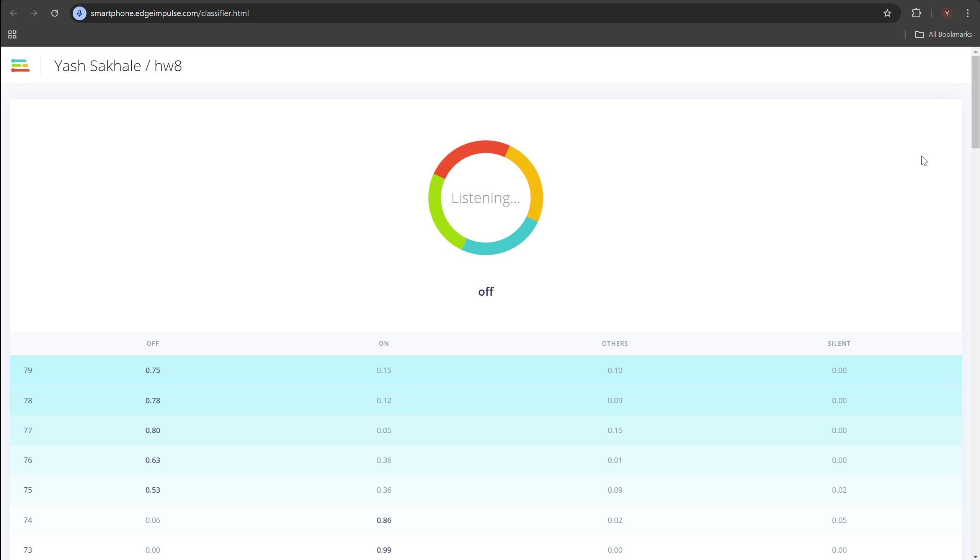Viewport: 980px width, 560px height.
Task: Click the microphone permission icon in address bar
Action: click(x=80, y=13)
